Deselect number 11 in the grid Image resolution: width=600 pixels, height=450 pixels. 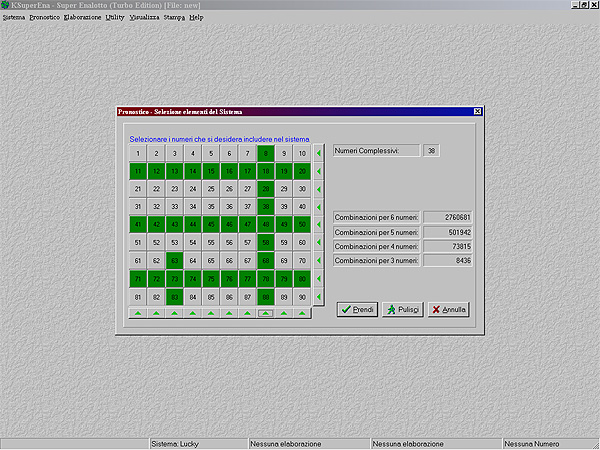pyautogui.click(x=138, y=171)
